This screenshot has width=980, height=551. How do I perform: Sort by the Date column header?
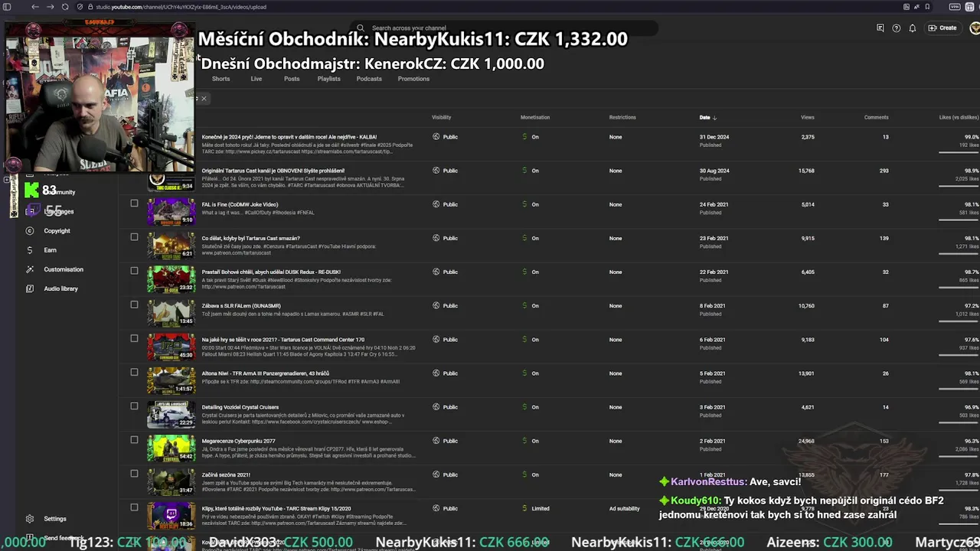(x=704, y=118)
